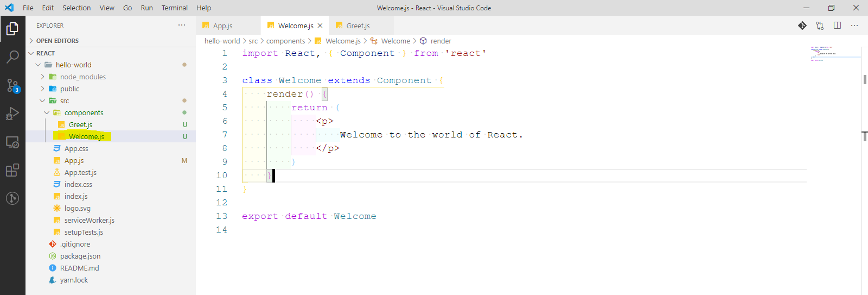Open the Help menu
The width and height of the screenshot is (868, 295).
tap(203, 8)
